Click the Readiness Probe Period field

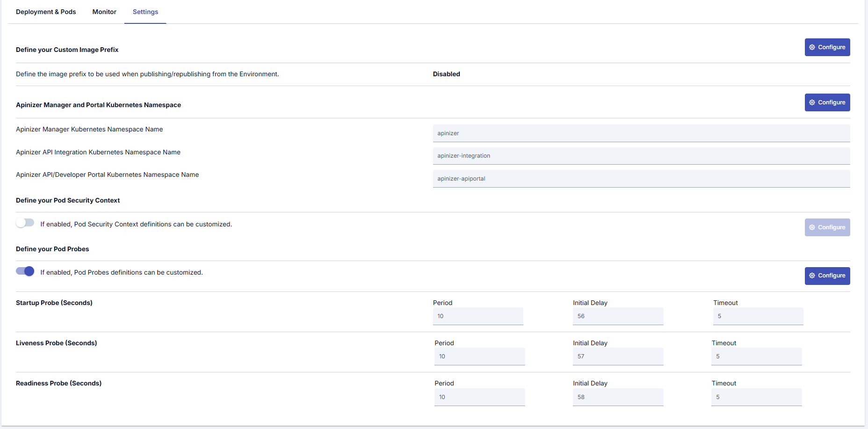480,397
